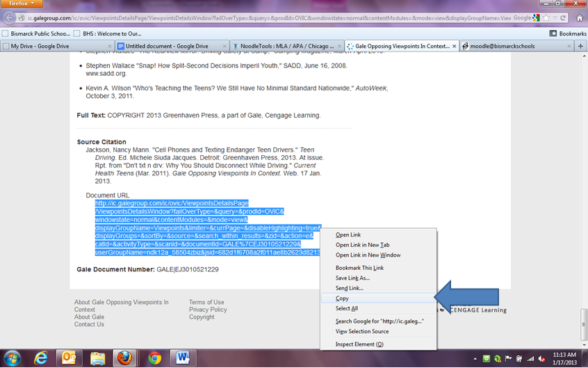Click the Action Center flag icon
This screenshot has height=368, width=588.
pyautogui.click(x=509, y=359)
